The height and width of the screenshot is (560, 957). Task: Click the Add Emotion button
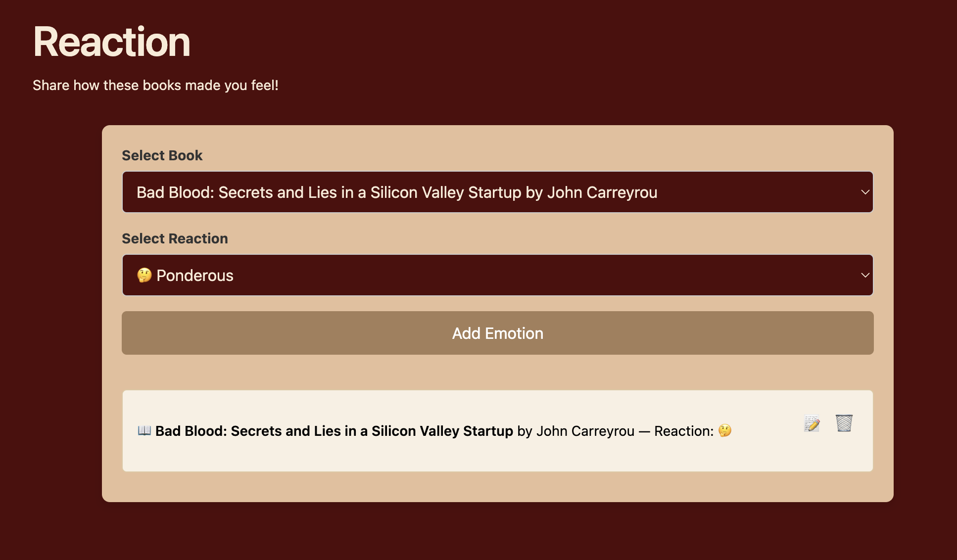(x=498, y=333)
